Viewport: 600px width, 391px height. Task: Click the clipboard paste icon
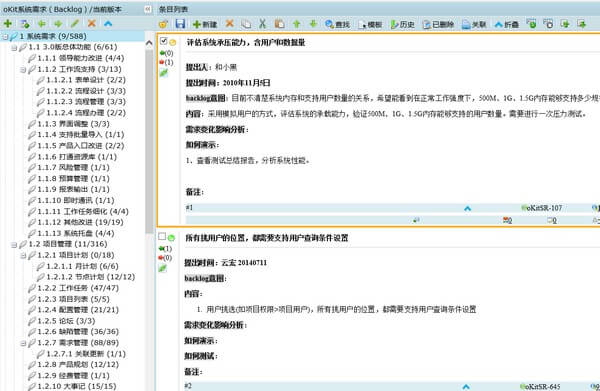tap(280, 24)
